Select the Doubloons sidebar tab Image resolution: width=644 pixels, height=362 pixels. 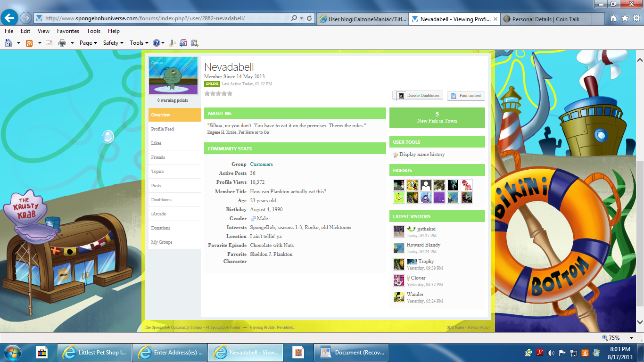pos(174,200)
